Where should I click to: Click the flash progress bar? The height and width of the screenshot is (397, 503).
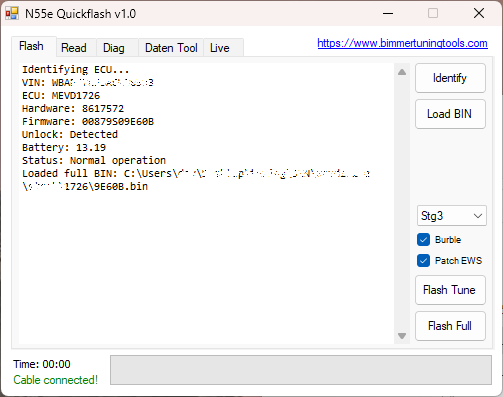301,370
